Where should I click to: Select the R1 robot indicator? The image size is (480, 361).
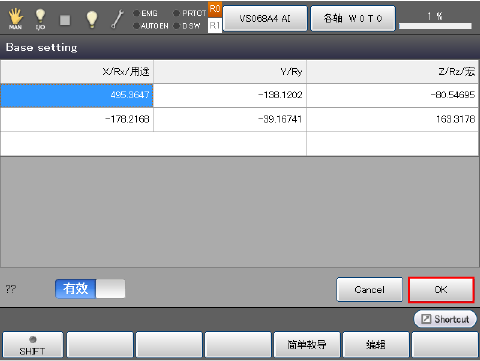(x=215, y=25)
